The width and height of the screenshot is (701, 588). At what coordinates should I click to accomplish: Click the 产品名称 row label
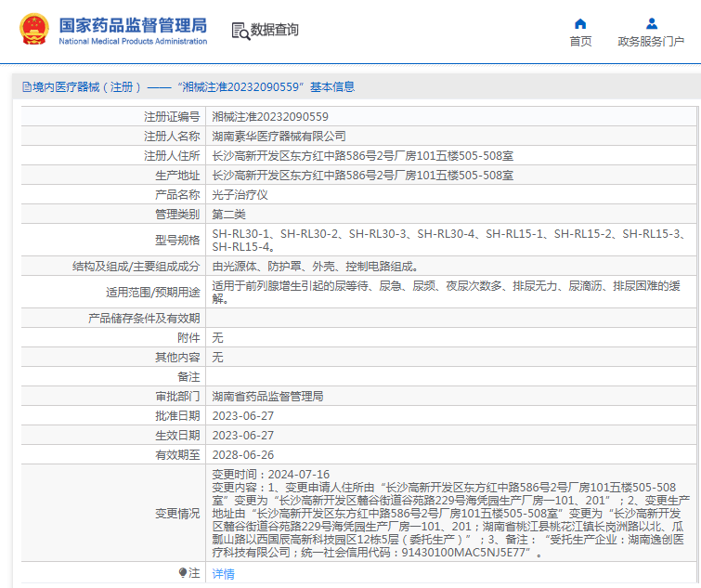click(177, 195)
